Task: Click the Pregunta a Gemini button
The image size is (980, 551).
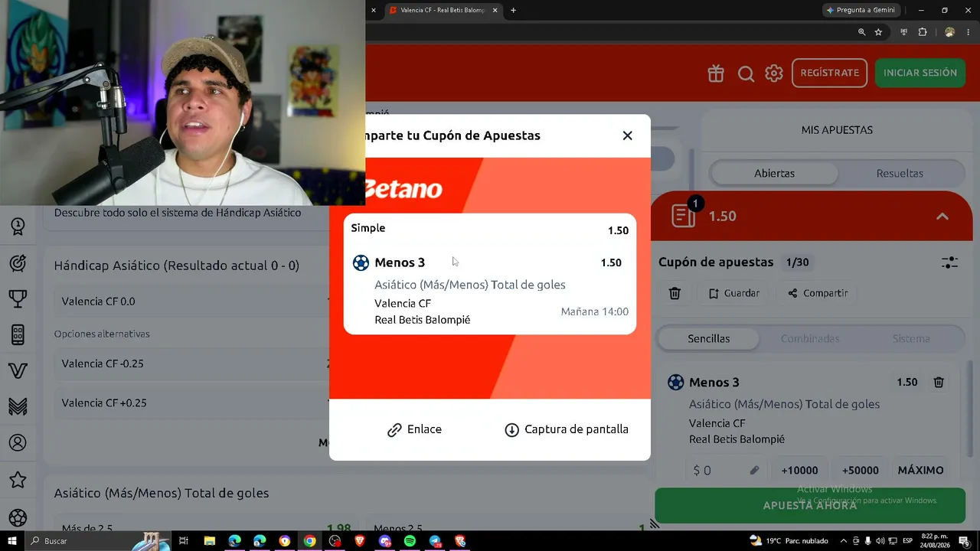Action: (860, 10)
